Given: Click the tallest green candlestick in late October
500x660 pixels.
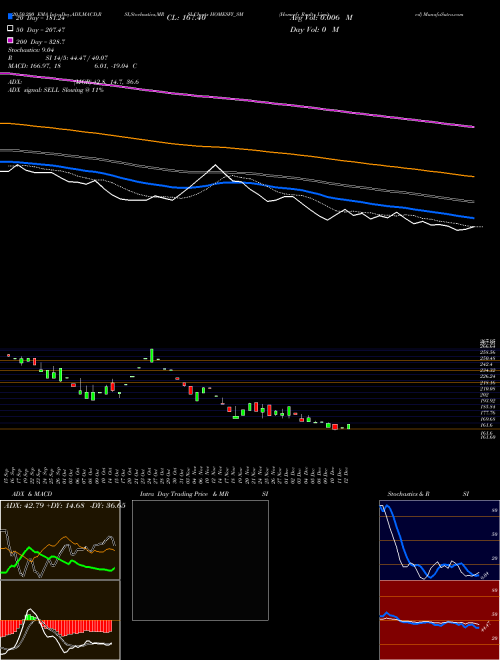Looking at the screenshot, I should pos(152,355).
